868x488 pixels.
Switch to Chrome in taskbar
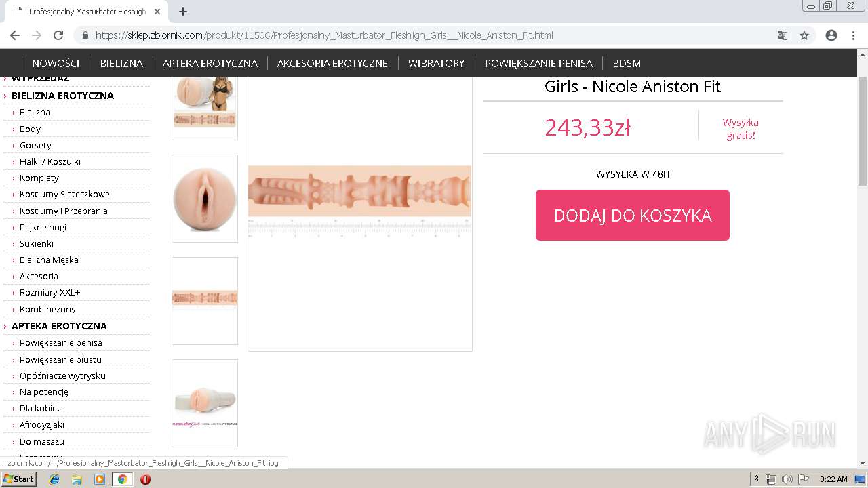[x=122, y=479]
